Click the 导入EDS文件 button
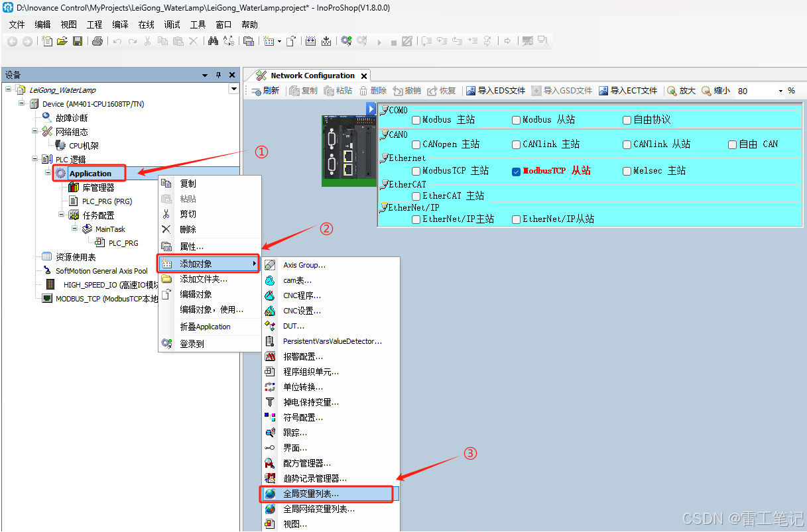 (x=495, y=91)
